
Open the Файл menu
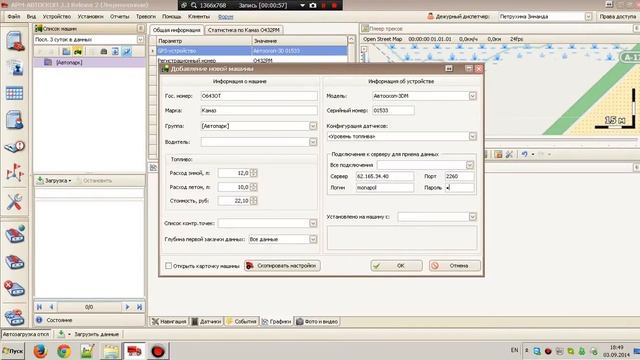pyautogui.click(x=13, y=17)
